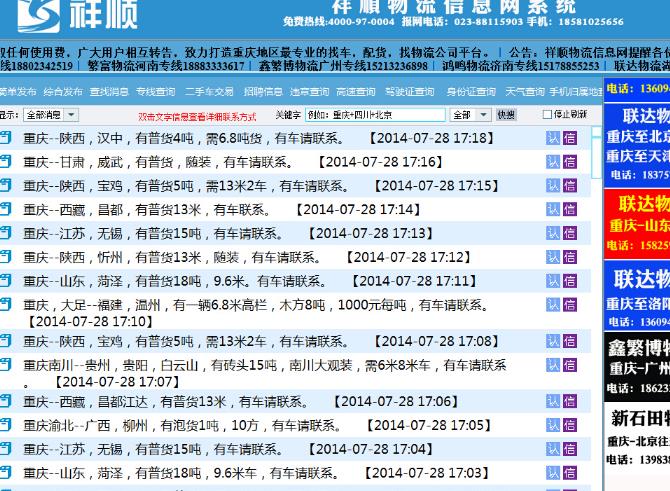This screenshot has width=670, height=491.
Task: Open 驾驶证查询 from the navigation bar
Action: 409,91
